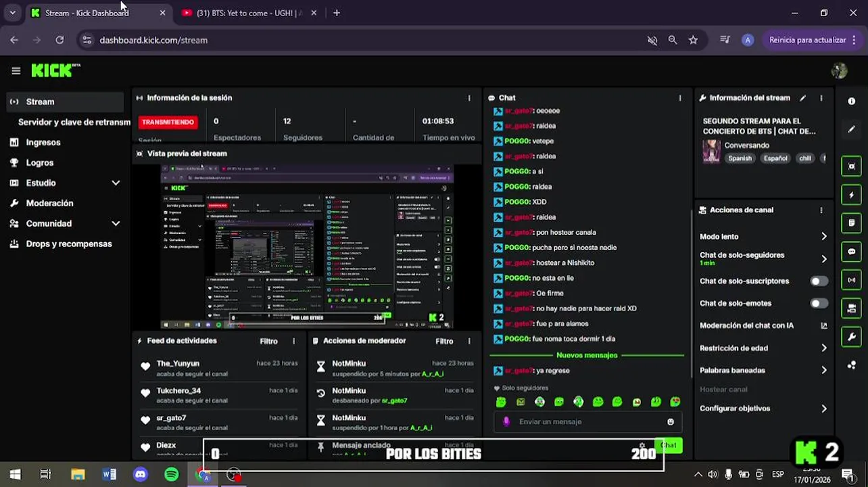Click the purple microphone icon in message box

point(506,421)
